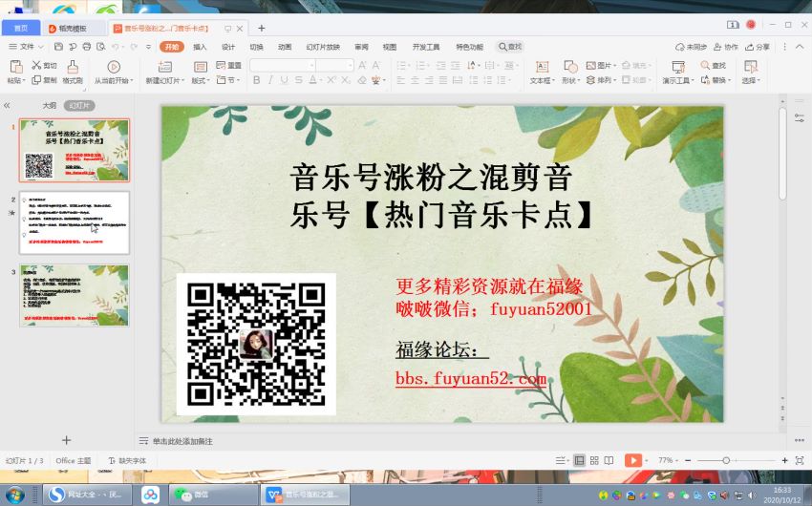Insert a Text Box (文本框)
812x506 pixels.
[x=543, y=67]
